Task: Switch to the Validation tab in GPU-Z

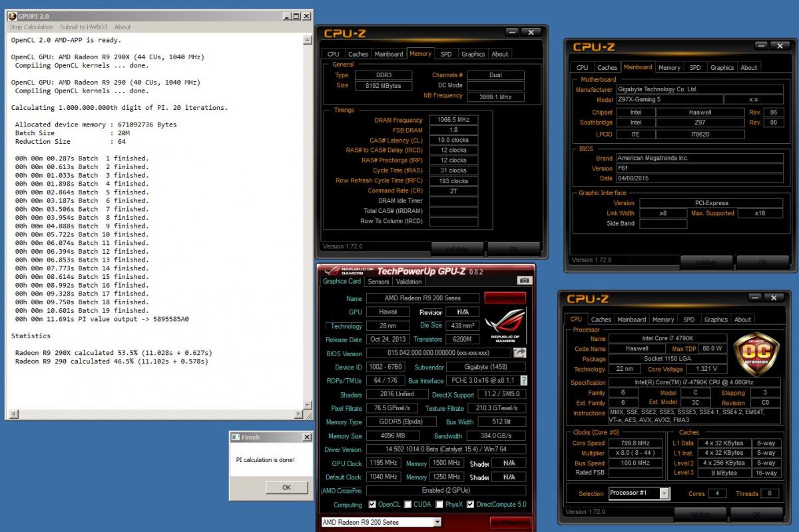Action: point(409,282)
